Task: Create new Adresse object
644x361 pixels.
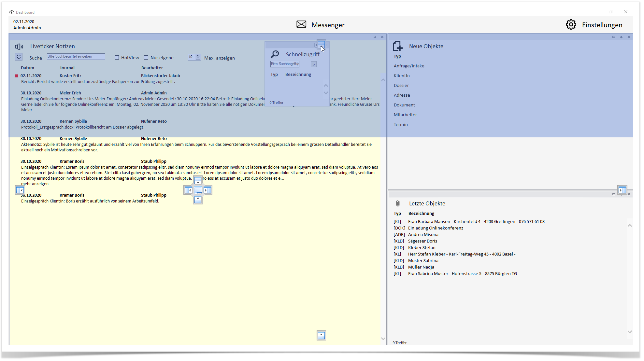Action: 402,95
